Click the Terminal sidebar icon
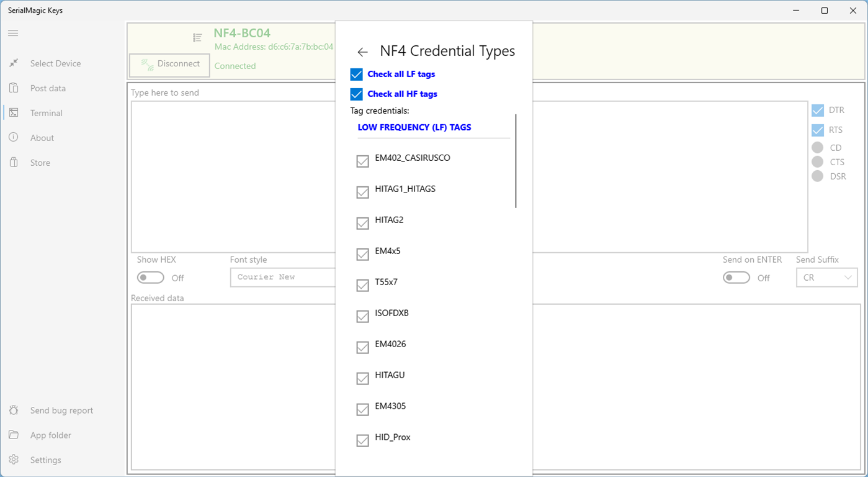 pos(14,113)
